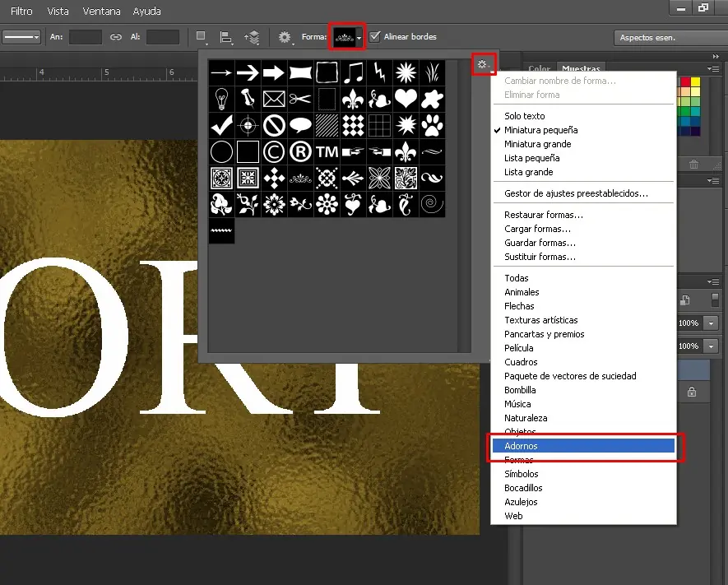Click the An width input field
This screenshot has width=728, height=585.
(86, 37)
